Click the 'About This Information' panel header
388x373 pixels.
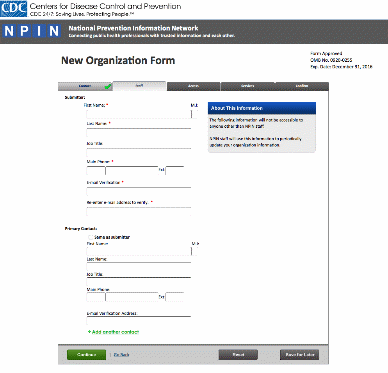pos(262,108)
